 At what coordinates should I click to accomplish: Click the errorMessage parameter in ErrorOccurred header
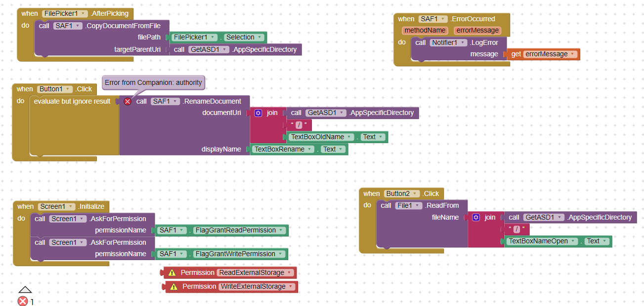[477, 31]
